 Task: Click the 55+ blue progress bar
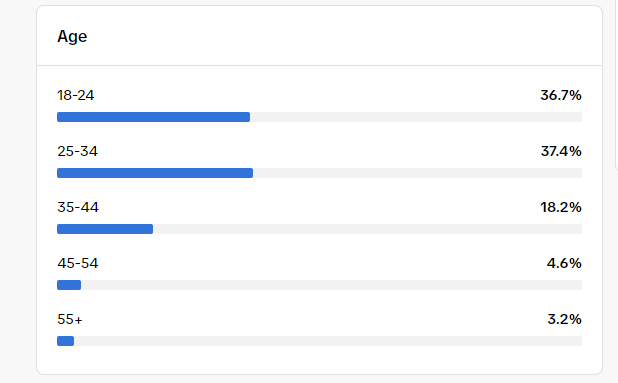click(65, 341)
